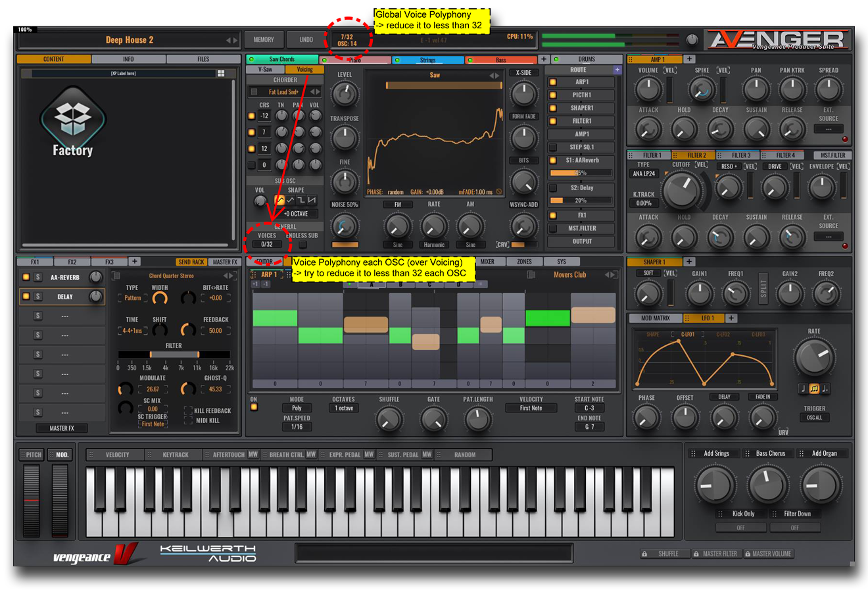Screen dimensions: 868x592
Task: Open sub osc +0 OCTAVE dropdown
Action: coord(296,214)
